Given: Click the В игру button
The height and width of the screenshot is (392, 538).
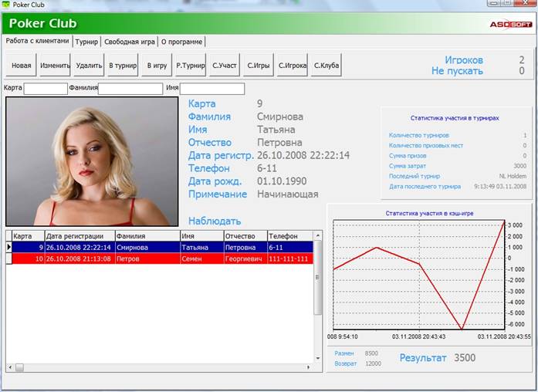Looking at the screenshot, I should coord(158,66).
